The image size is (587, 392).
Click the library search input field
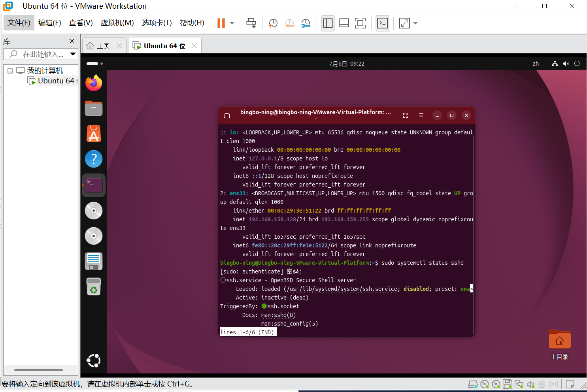tap(36, 54)
